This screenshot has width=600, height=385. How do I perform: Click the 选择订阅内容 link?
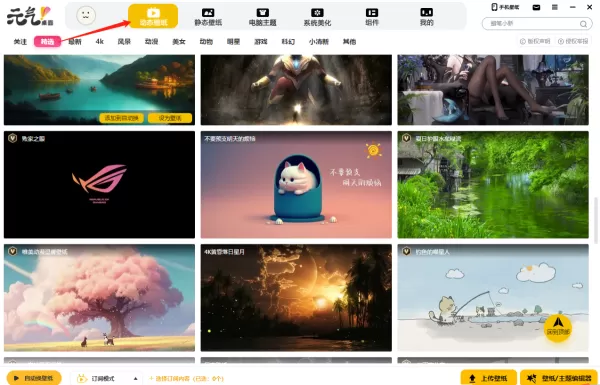click(x=186, y=378)
